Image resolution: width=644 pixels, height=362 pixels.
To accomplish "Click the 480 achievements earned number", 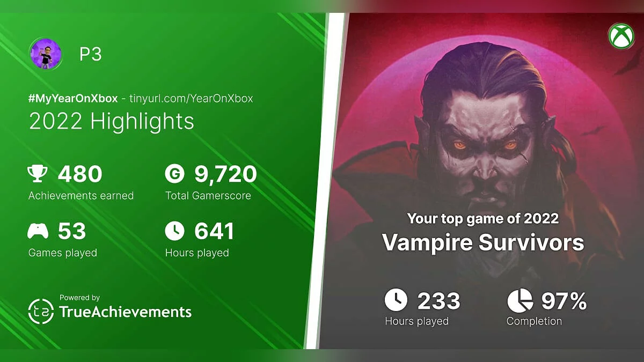I will 80,174.
